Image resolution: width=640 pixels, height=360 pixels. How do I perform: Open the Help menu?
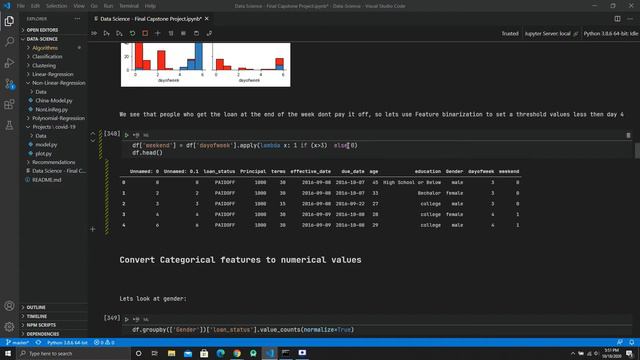[150, 6]
